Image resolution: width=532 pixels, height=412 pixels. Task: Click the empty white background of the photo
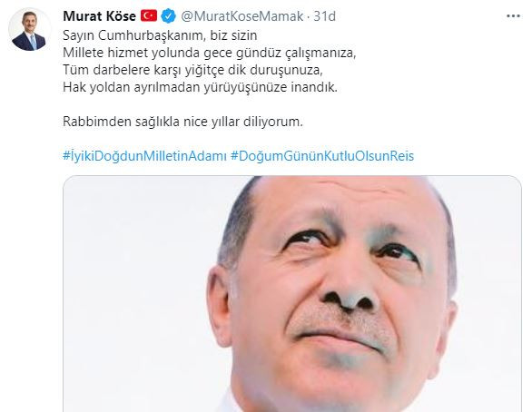click(x=135, y=289)
